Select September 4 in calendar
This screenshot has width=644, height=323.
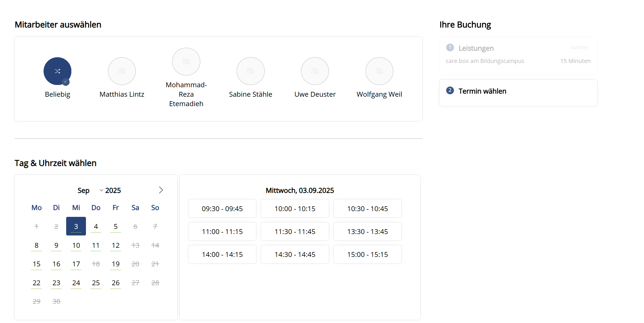96,227
